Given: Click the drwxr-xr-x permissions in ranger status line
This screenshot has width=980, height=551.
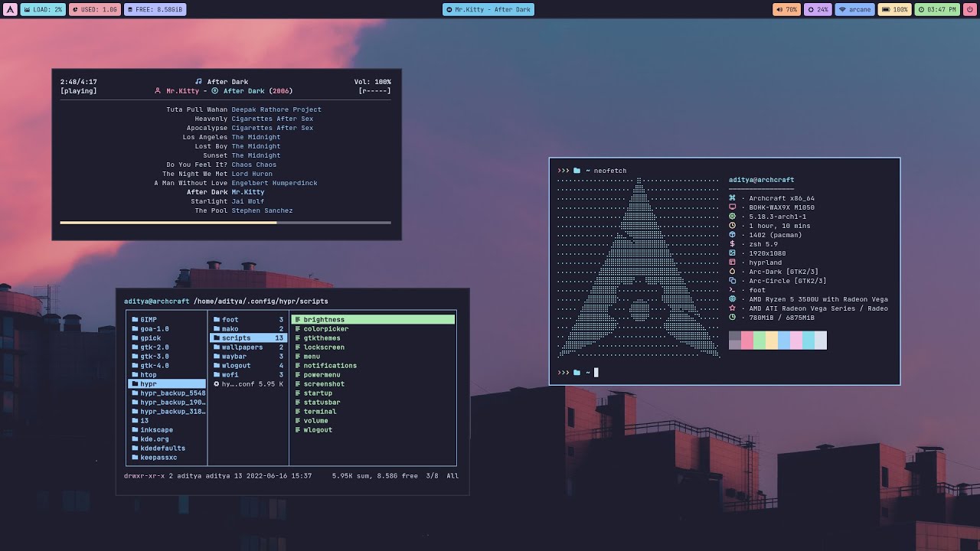Looking at the screenshot, I should (x=145, y=476).
